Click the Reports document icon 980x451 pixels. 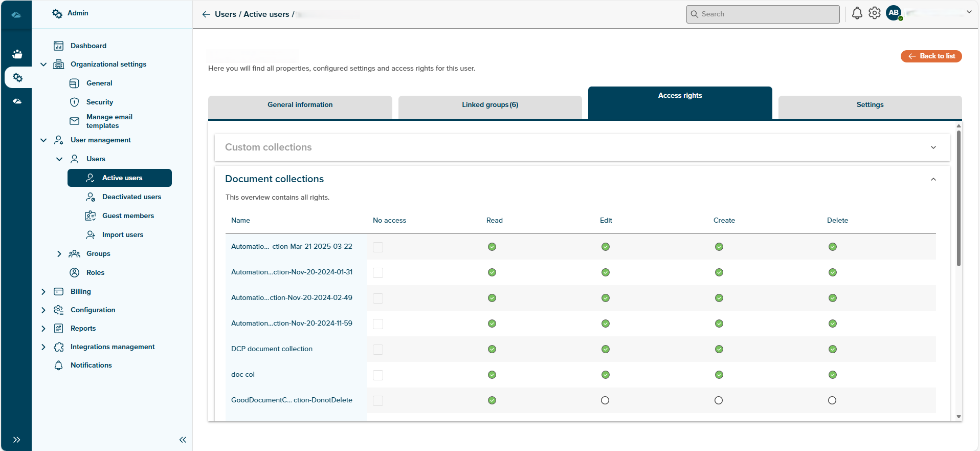[59, 328]
